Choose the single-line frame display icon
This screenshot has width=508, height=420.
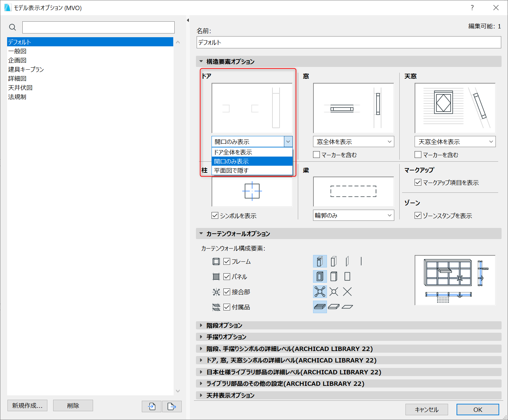[361, 261]
